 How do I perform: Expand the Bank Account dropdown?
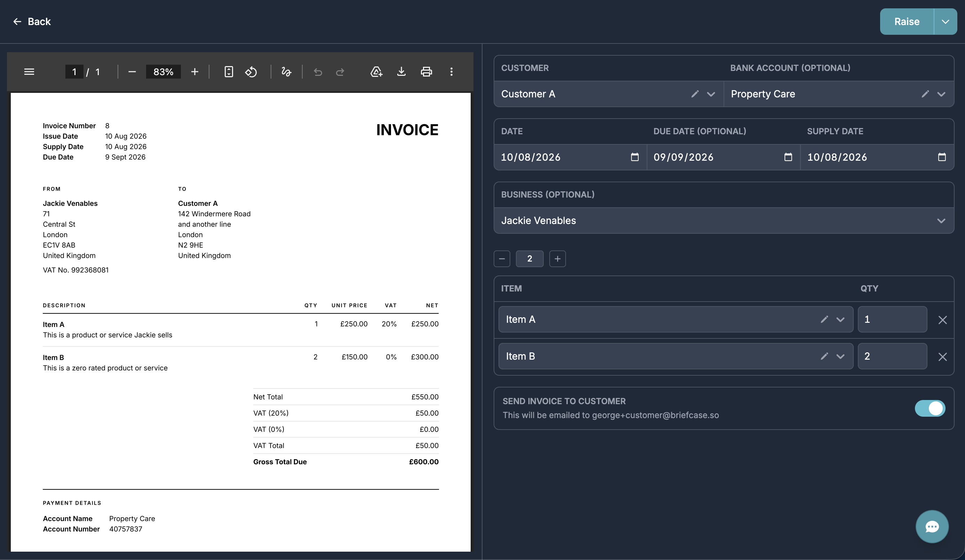pyautogui.click(x=941, y=94)
